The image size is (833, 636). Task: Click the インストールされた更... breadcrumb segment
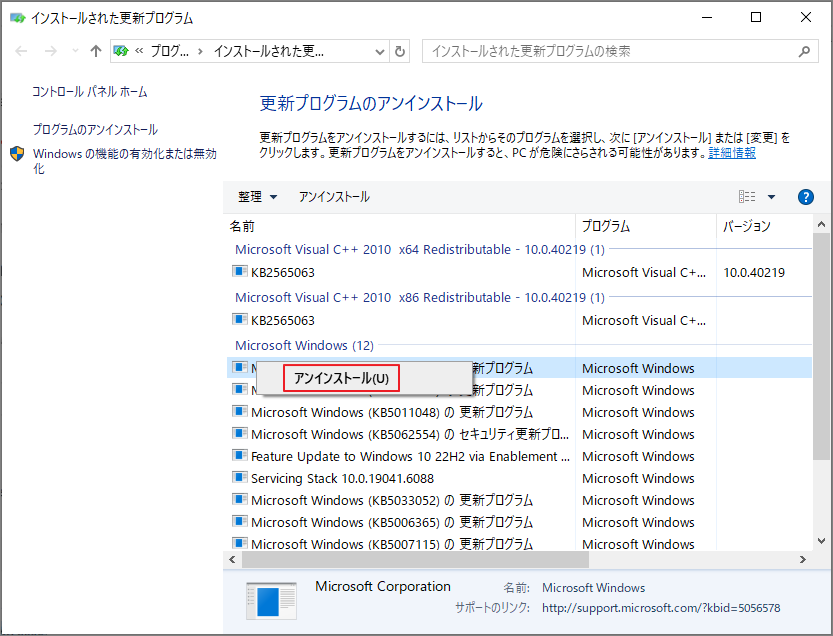[269, 52]
